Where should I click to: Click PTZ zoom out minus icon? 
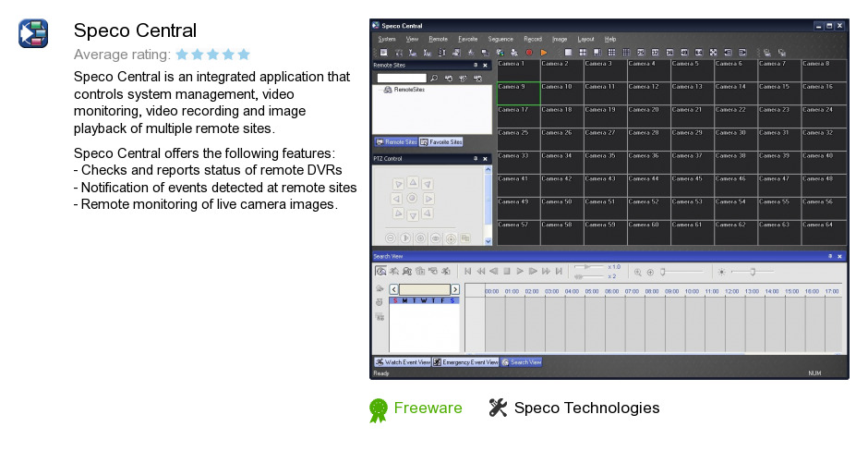(391, 238)
